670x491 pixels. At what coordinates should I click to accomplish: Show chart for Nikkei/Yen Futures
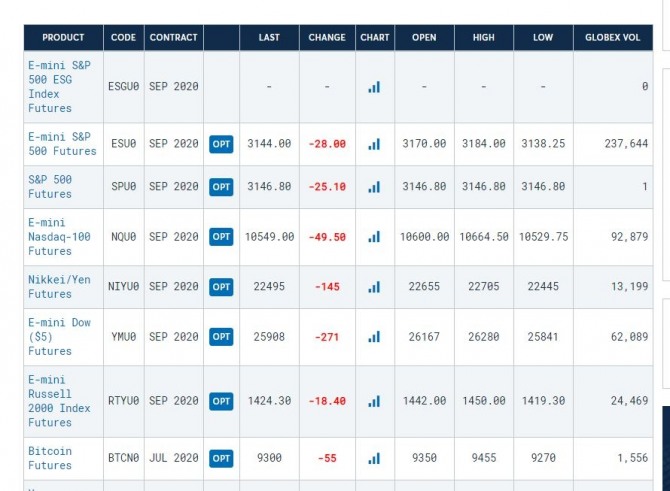tap(374, 287)
